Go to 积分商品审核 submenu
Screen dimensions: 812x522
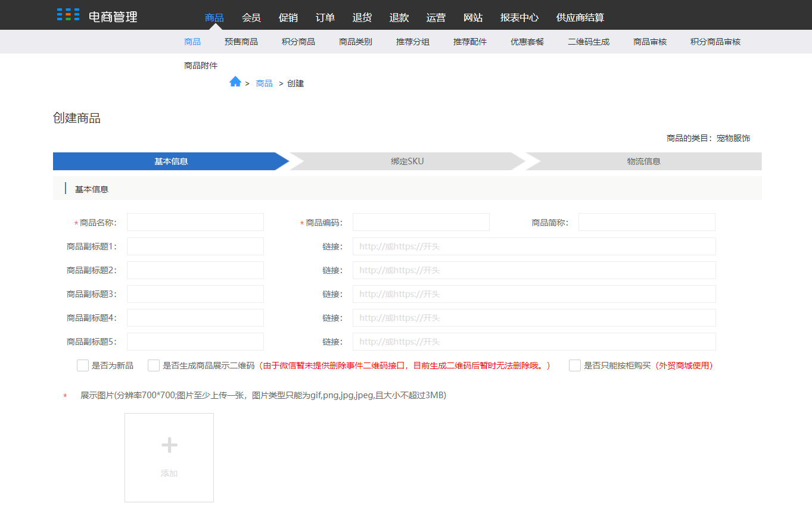715,42
